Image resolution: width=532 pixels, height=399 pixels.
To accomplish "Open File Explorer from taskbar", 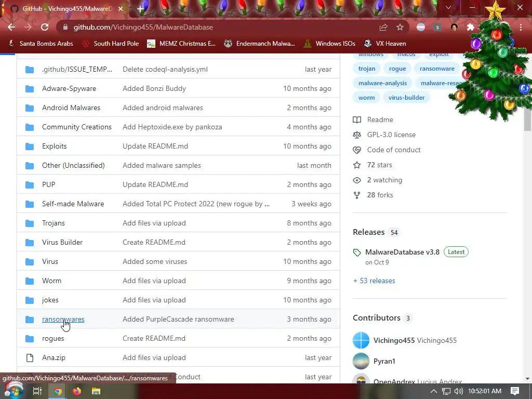I will tap(96, 391).
